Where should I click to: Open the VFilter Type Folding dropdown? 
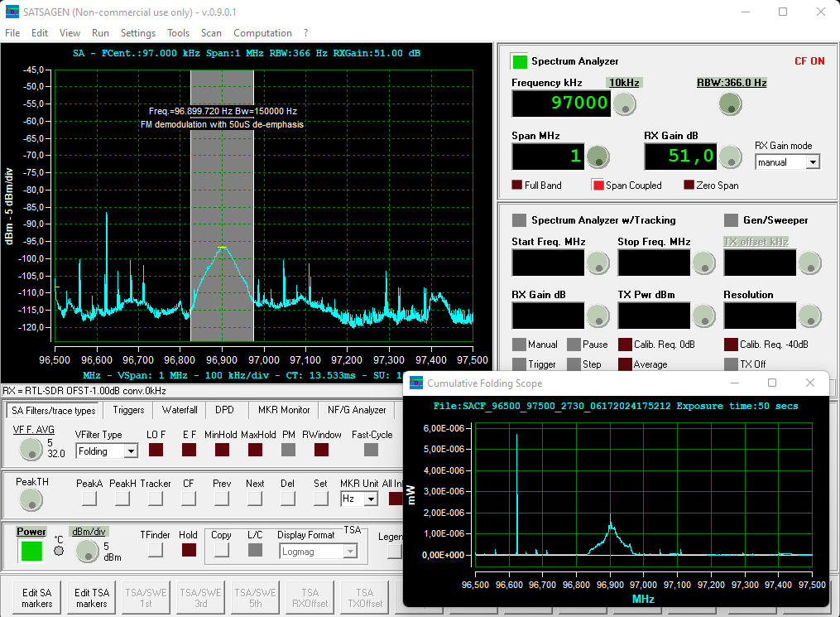coord(131,451)
